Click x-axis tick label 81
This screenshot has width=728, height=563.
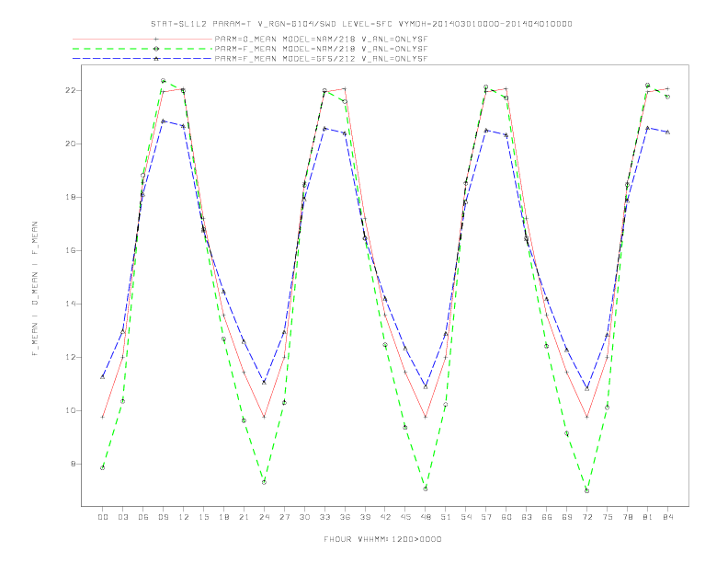pos(648,517)
